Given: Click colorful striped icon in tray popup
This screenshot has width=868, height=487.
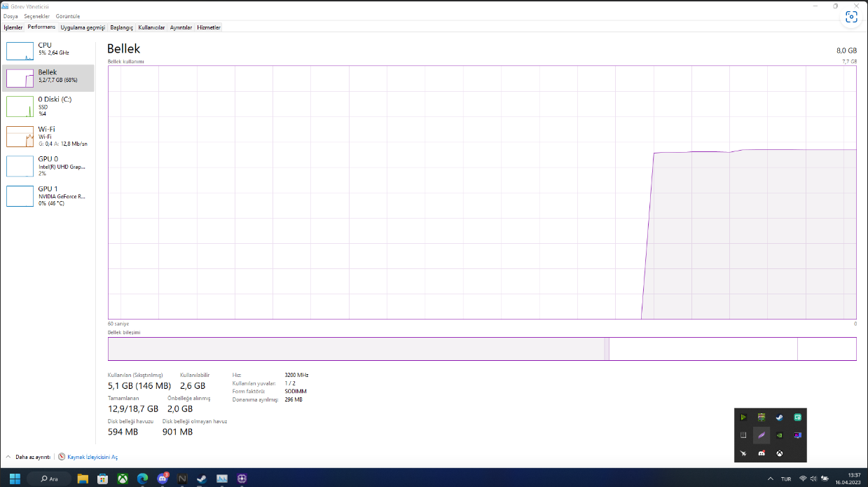Looking at the screenshot, I should (x=762, y=417).
